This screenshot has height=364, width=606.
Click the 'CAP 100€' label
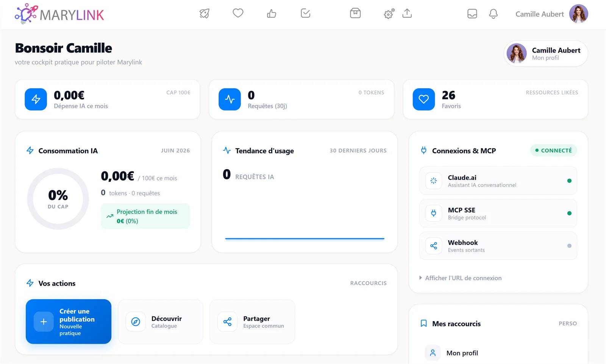(178, 92)
